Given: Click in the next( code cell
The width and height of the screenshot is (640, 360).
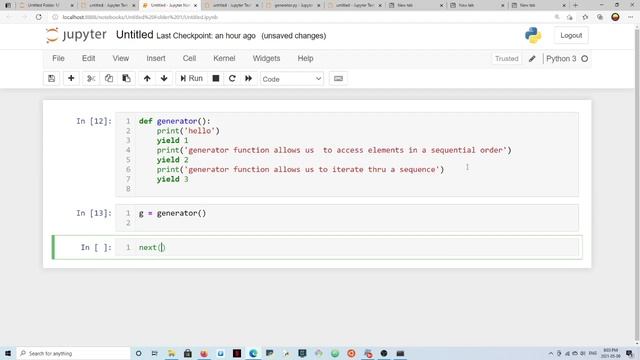Looking at the screenshot, I should click(x=347, y=247).
